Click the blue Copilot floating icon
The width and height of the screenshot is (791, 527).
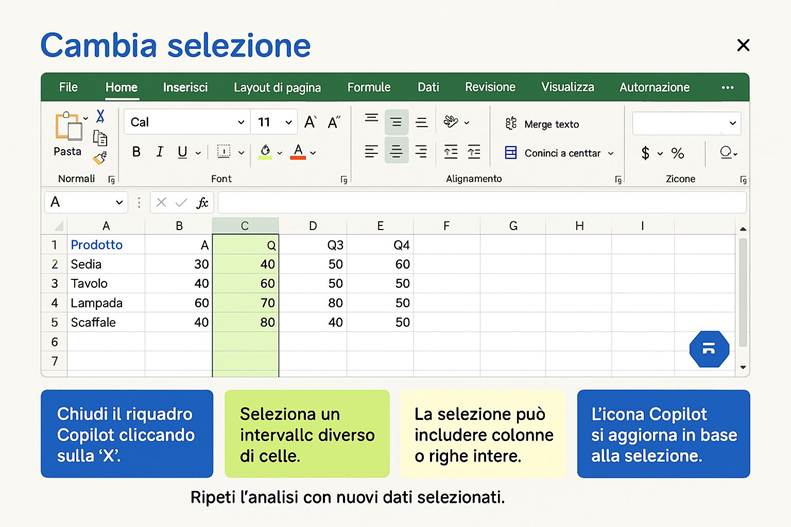[709, 349]
